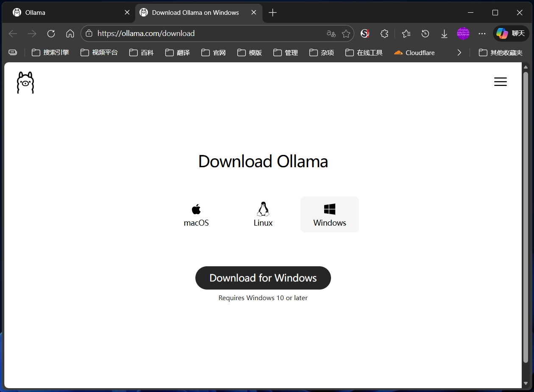Open the Downloads icon

click(444, 33)
